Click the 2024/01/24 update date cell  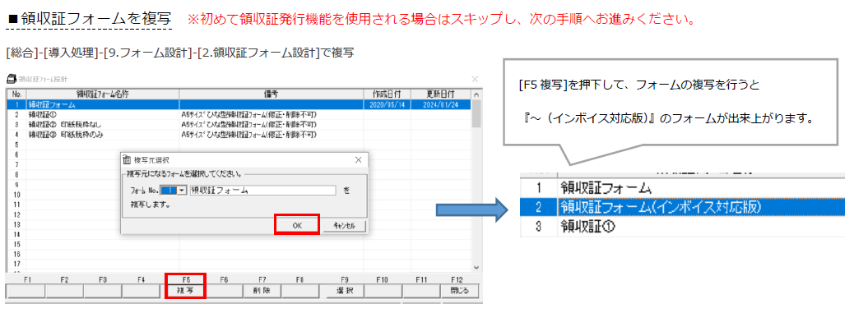coord(440,104)
